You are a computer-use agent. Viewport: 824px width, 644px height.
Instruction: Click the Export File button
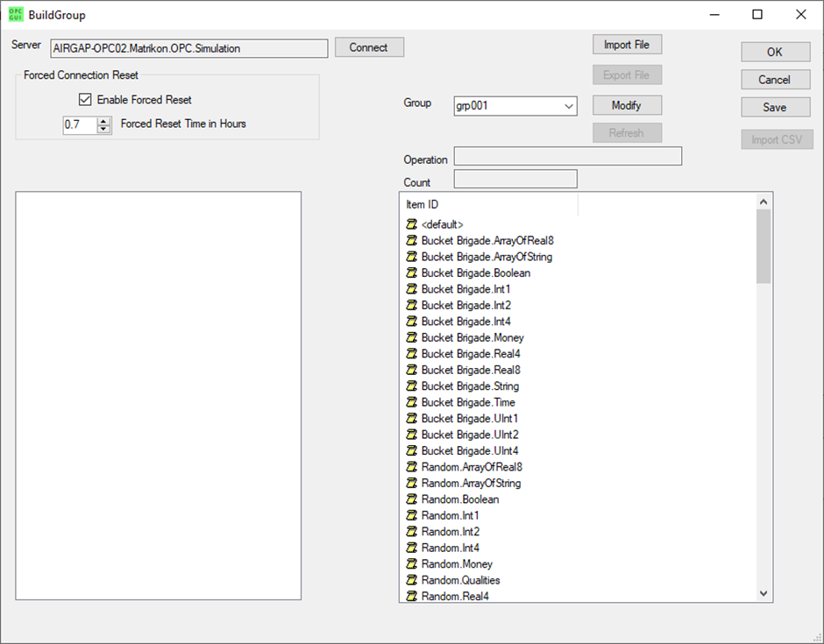[x=627, y=75]
